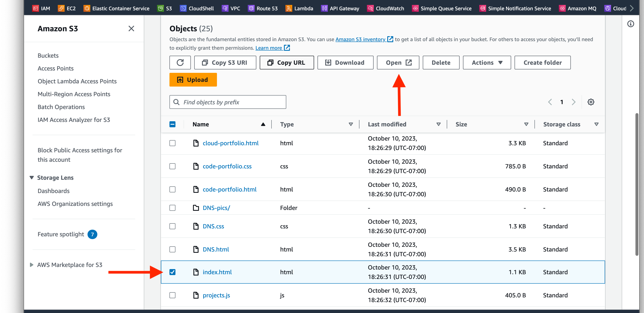Close the Amazon S3 navigation panel

pyautogui.click(x=131, y=28)
